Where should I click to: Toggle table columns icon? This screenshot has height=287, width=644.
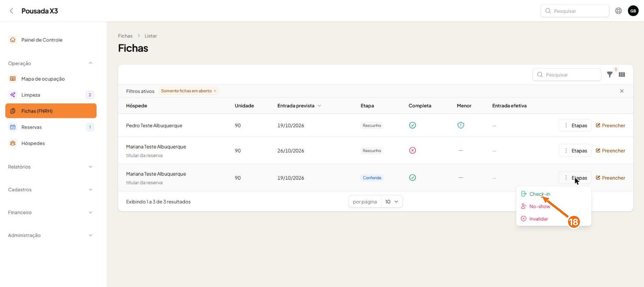[622, 74]
